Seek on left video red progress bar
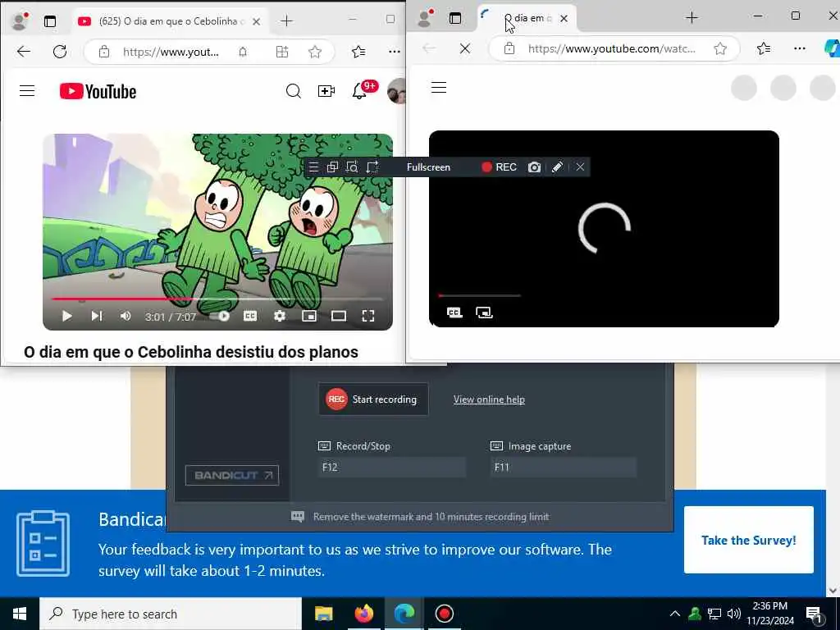The width and height of the screenshot is (840, 630). pyautogui.click(x=217, y=299)
